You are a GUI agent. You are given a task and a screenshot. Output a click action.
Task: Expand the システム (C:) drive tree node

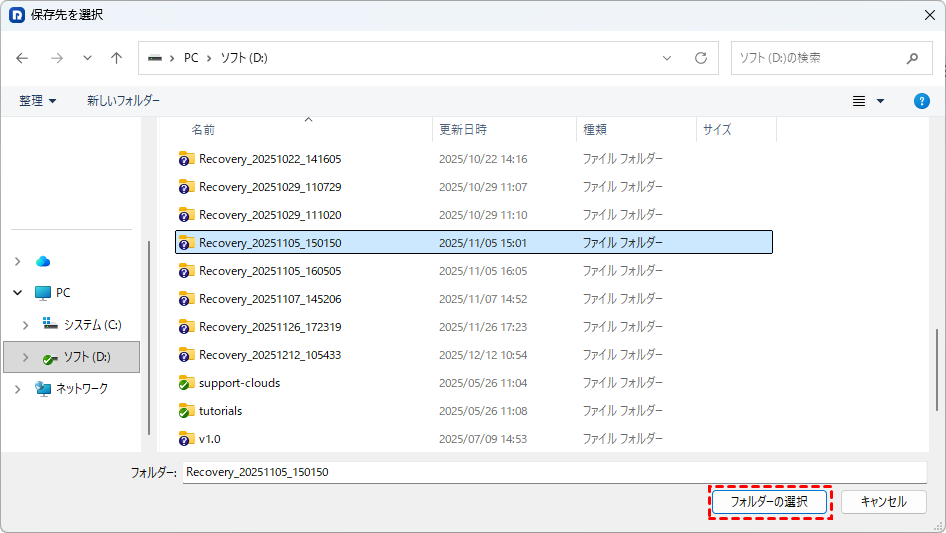pos(27,325)
